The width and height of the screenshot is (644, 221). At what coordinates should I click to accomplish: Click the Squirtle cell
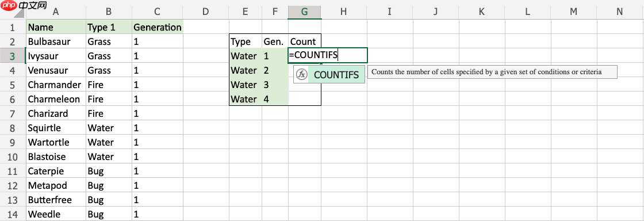[x=56, y=128]
